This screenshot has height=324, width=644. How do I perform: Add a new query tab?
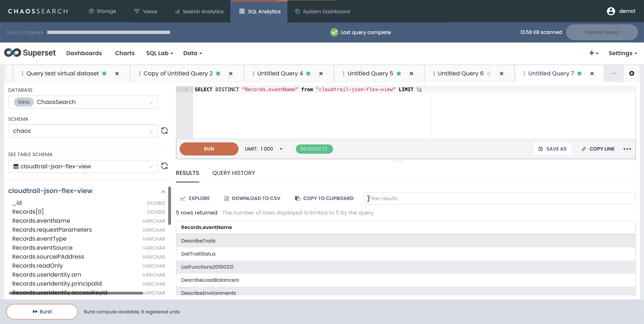[632, 73]
